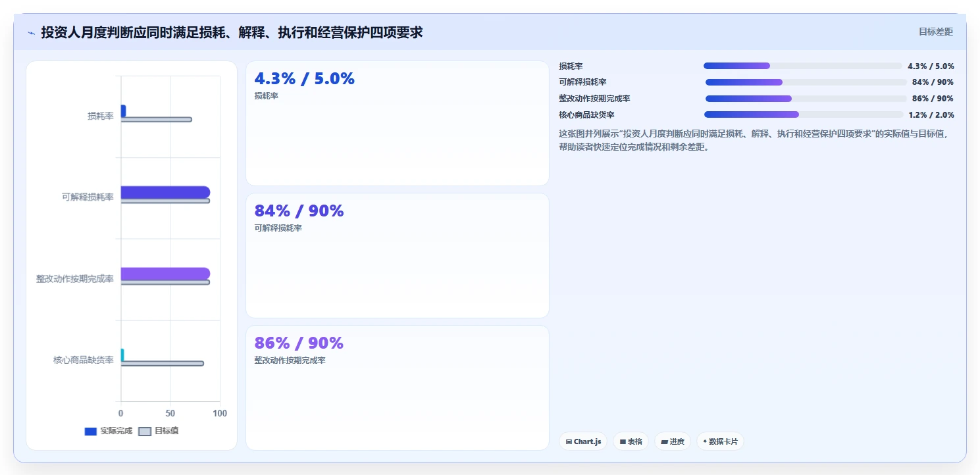This screenshot has width=980, height=475.
Task: Click the 损耗率 caption under 4.3% card
Action: point(266,96)
